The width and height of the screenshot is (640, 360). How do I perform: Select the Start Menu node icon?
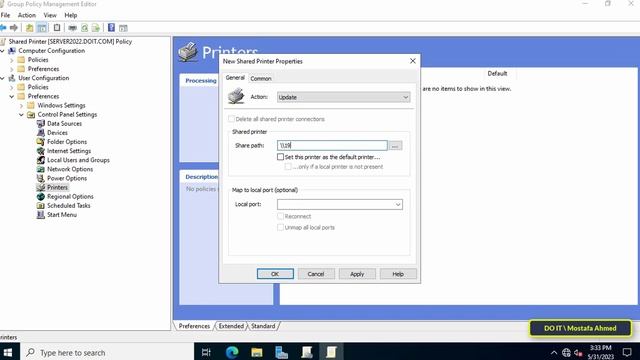40,215
